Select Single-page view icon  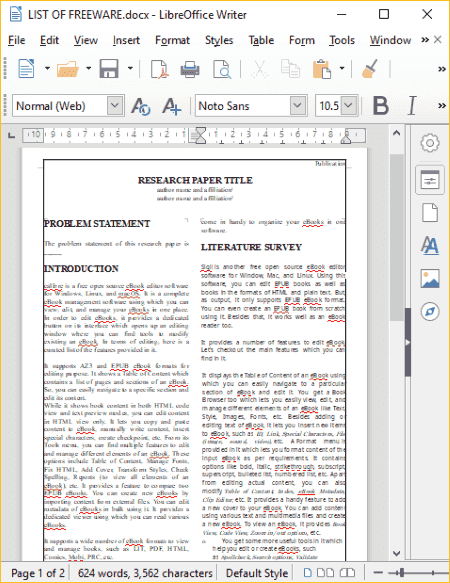(308, 573)
